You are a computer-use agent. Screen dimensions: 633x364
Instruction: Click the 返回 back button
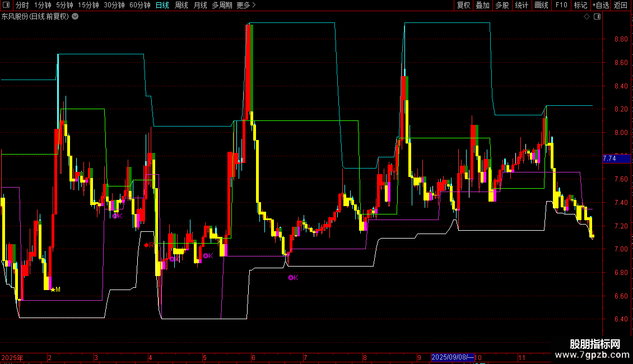pos(621,5)
